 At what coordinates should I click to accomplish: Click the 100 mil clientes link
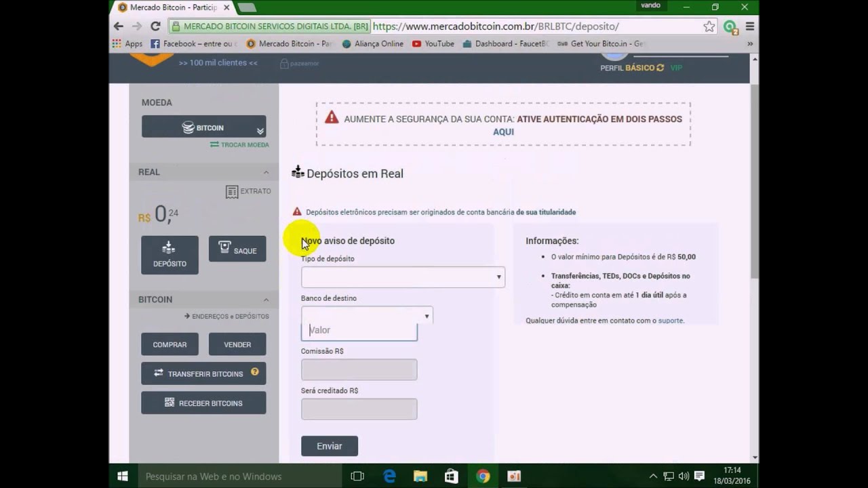[218, 63]
